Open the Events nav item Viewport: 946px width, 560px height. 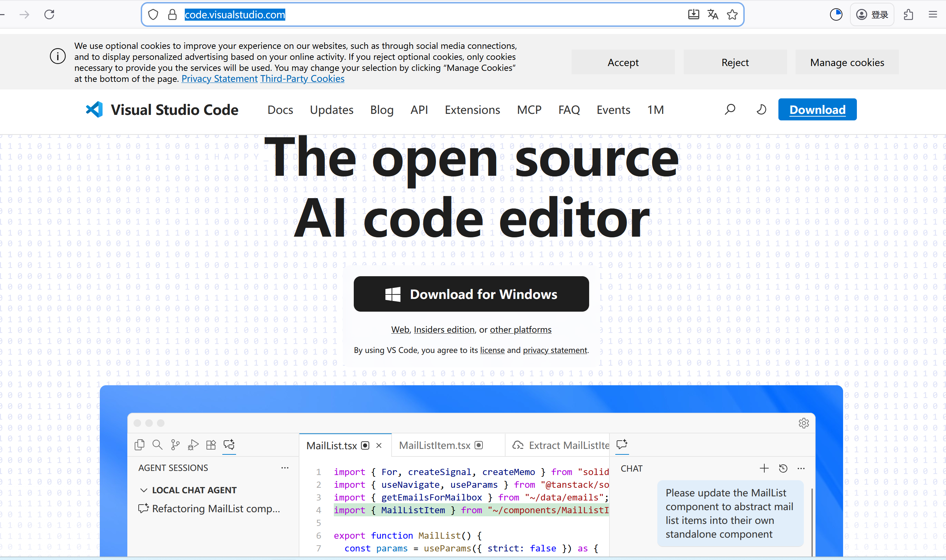[x=614, y=110]
